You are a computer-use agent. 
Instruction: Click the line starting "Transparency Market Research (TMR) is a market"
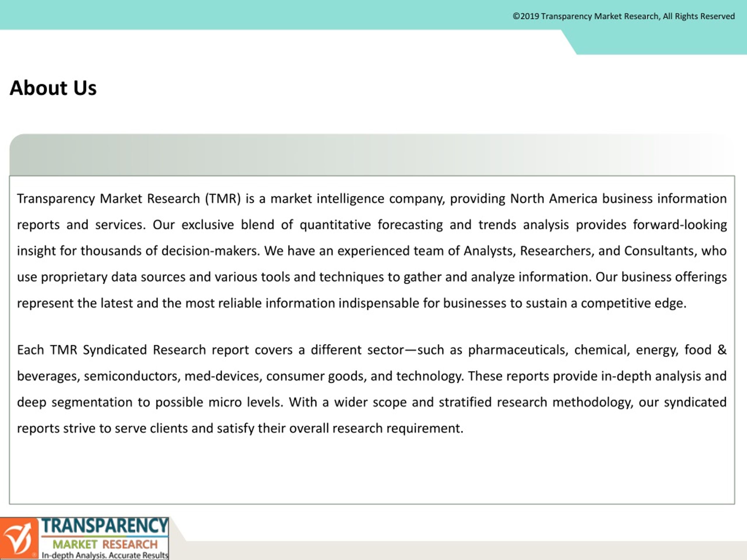(x=372, y=199)
